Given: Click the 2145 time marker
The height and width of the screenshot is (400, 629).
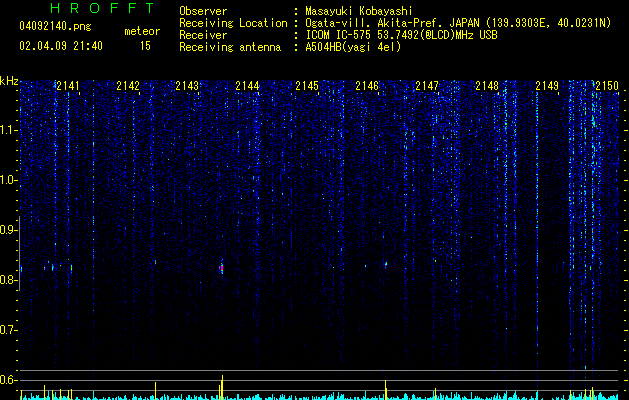Looking at the screenshot, I should 307,85.
